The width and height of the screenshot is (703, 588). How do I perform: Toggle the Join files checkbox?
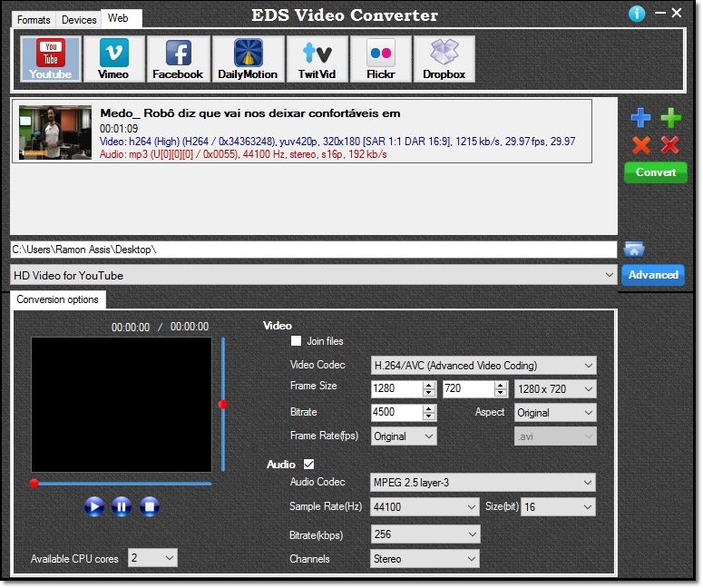pos(296,341)
